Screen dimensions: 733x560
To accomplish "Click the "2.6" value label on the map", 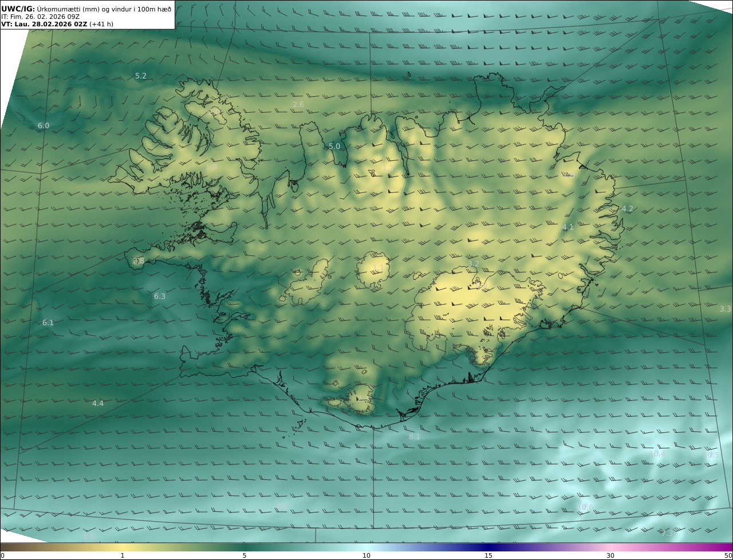I will [298, 104].
